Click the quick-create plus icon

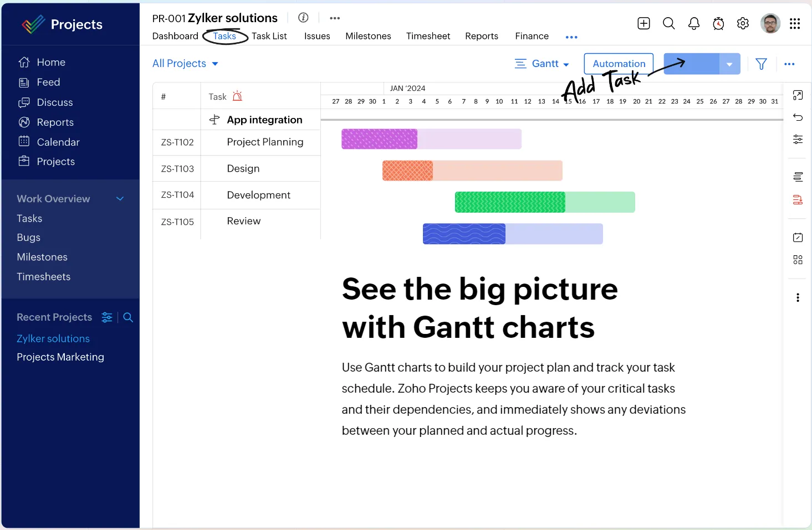point(644,23)
